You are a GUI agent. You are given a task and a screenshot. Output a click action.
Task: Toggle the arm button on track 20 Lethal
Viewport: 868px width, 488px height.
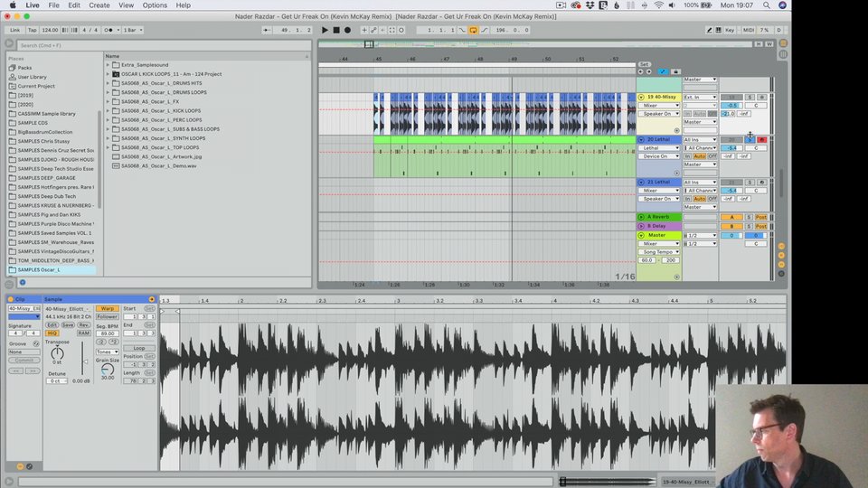(761, 139)
